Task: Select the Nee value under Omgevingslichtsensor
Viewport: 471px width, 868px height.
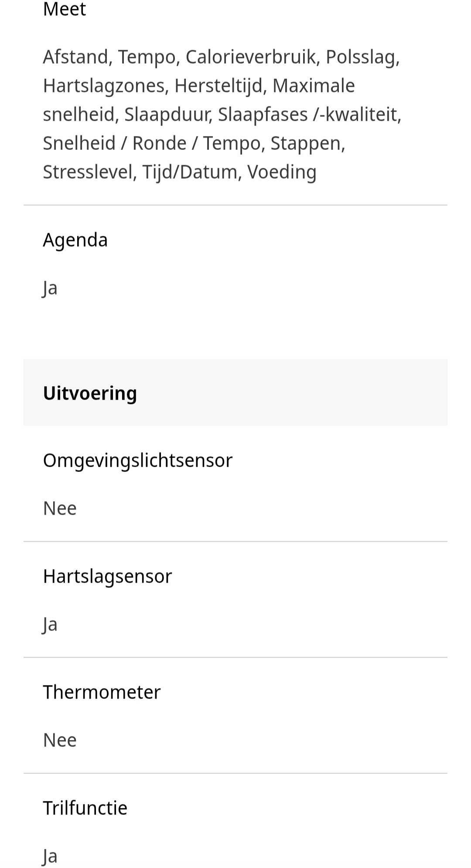Action: 60,509
